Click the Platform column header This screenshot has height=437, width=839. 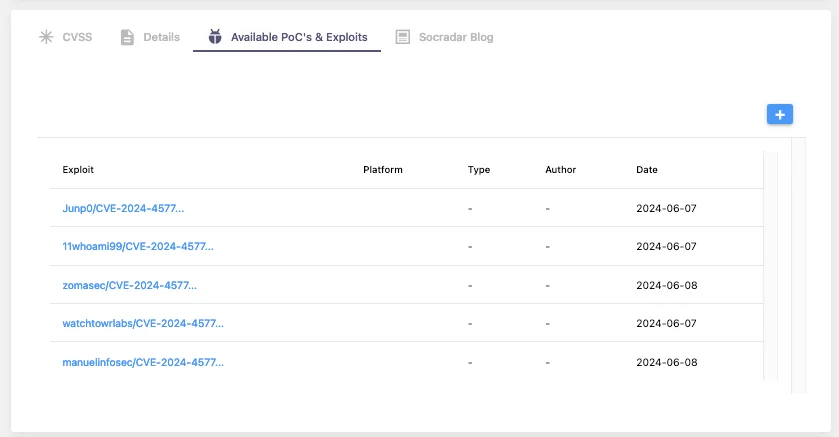(x=383, y=170)
